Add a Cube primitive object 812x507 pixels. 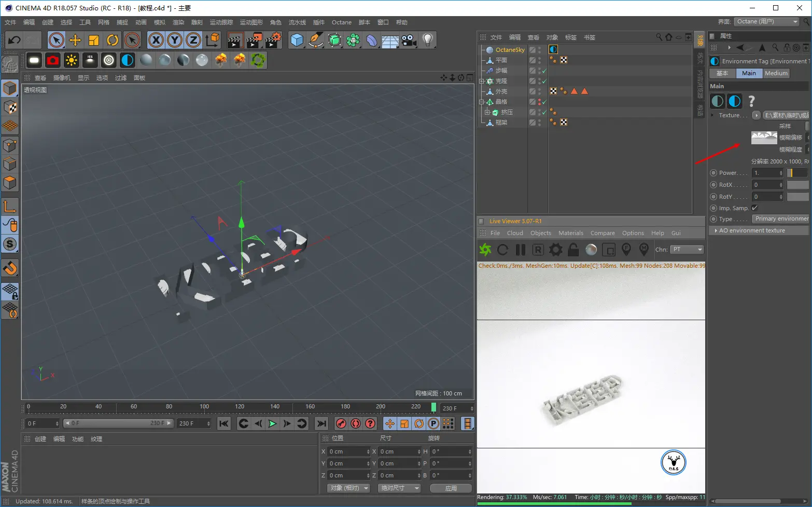[x=297, y=40]
